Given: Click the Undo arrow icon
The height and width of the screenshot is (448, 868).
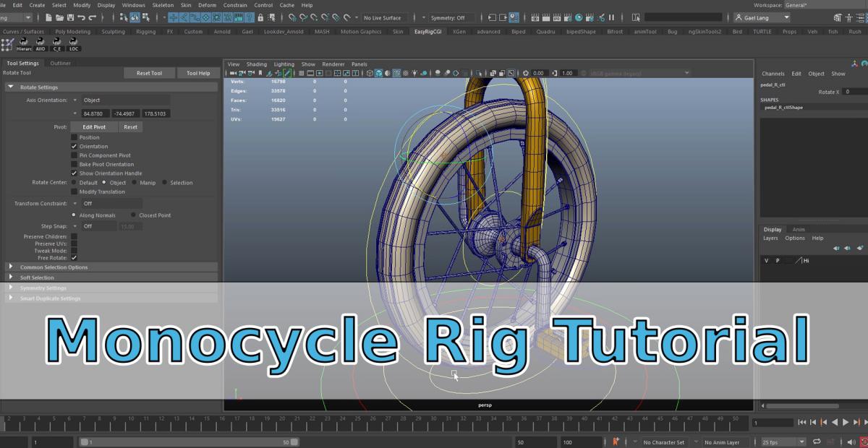Looking at the screenshot, I should 81,17.
